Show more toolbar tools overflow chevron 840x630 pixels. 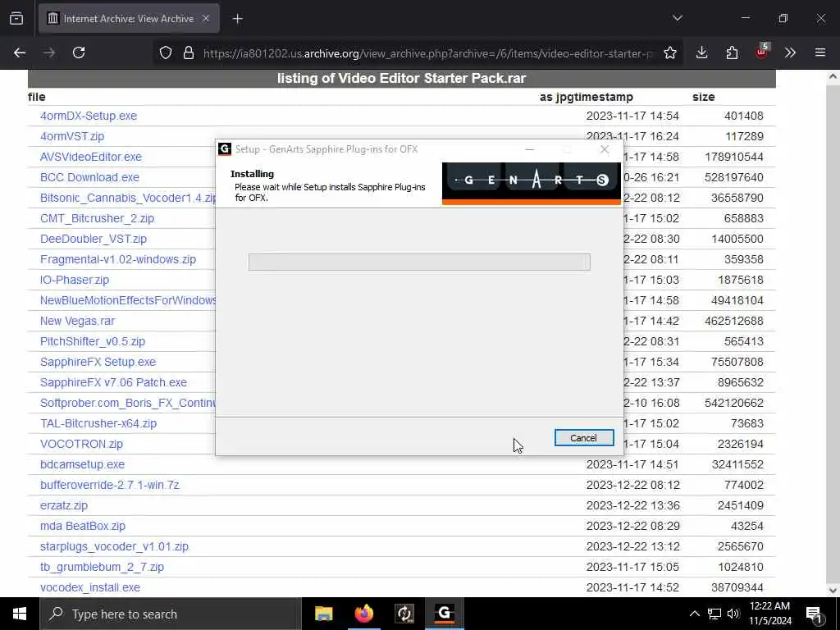click(x=790, y=52)
